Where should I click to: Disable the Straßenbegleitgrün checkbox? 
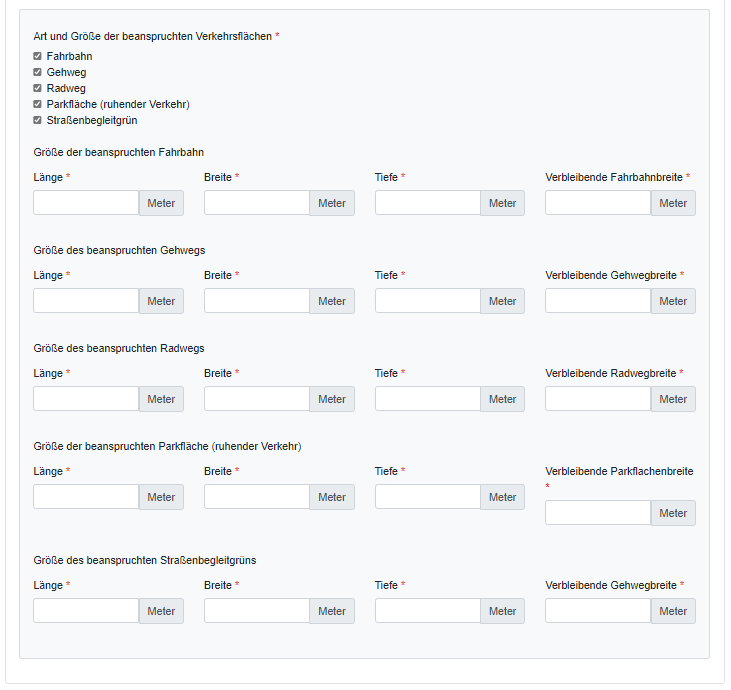click(x=38, y=121)
